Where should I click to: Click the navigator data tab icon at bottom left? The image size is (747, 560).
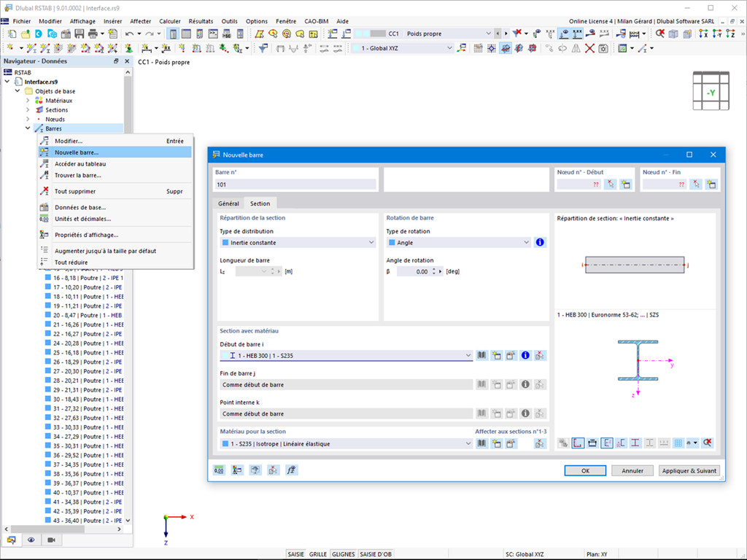[12, 540]
